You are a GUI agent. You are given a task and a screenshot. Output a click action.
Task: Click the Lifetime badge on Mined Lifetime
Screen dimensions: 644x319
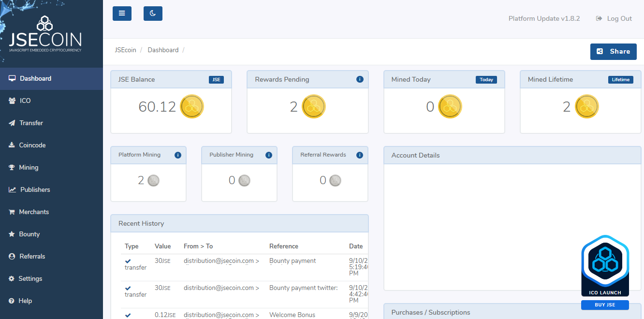pos(621,80)
